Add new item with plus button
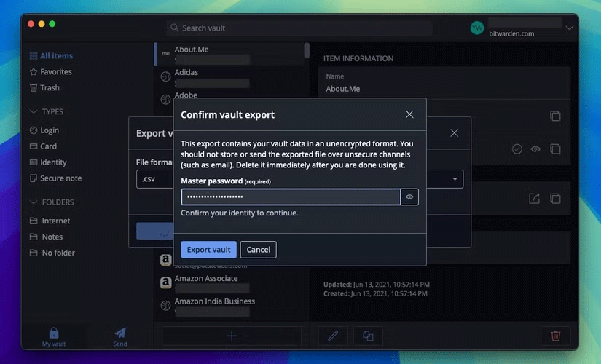601x364 pixels. click(x=232, y=336)
